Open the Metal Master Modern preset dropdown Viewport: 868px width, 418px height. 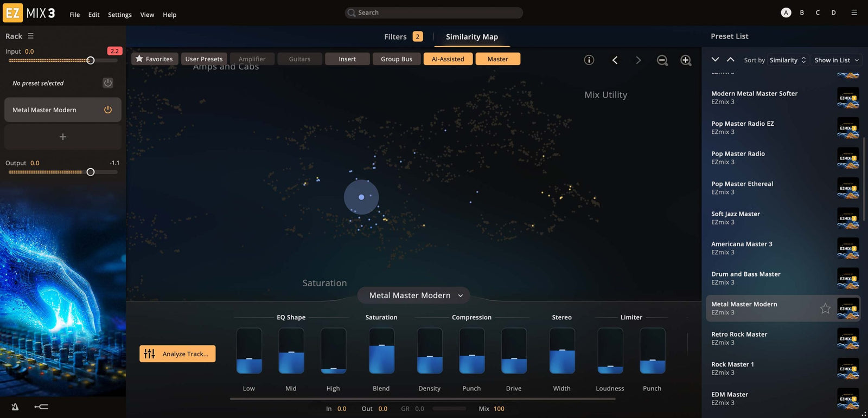pyautogui.click(x=414, y=295)
